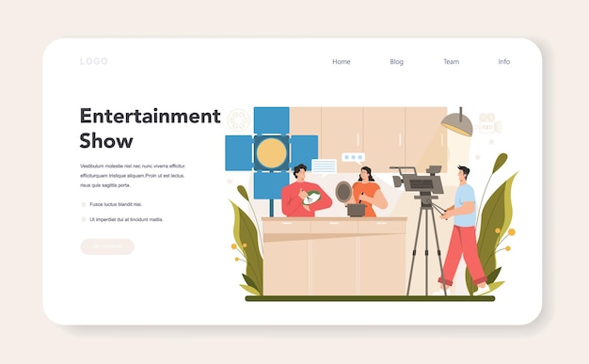Click the Entertainment Show headline

click(150, 128)
